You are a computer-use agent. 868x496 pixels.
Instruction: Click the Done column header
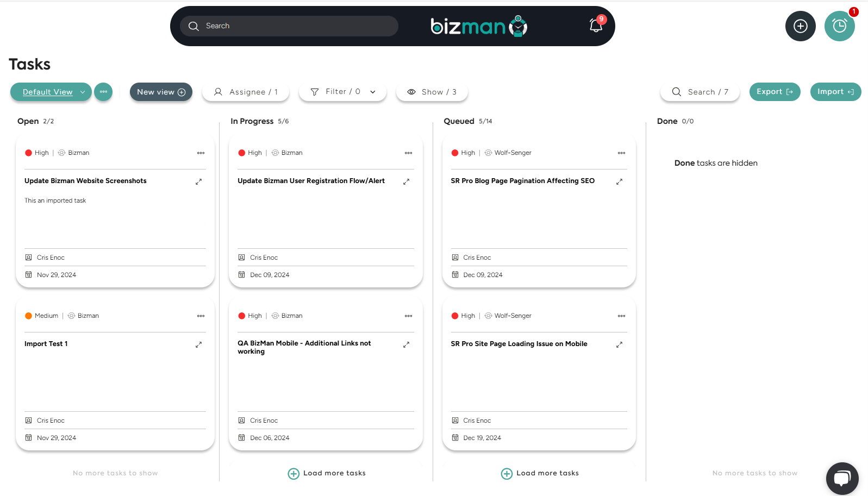(667, 121)
